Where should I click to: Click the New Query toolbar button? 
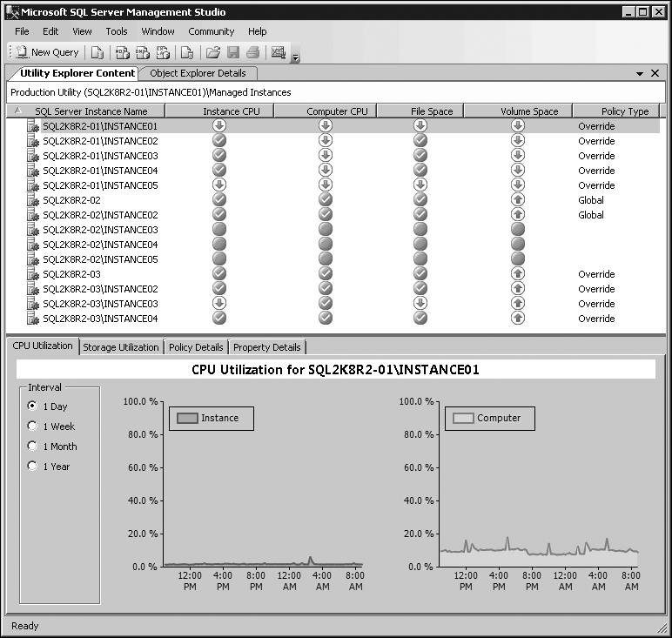click(x=48, y=52)
